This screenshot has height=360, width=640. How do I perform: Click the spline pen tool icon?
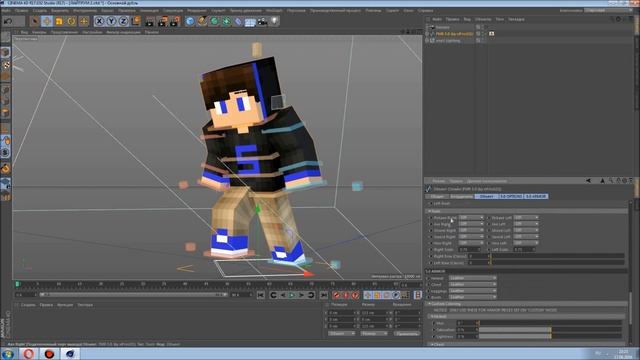tap(202, 21)
